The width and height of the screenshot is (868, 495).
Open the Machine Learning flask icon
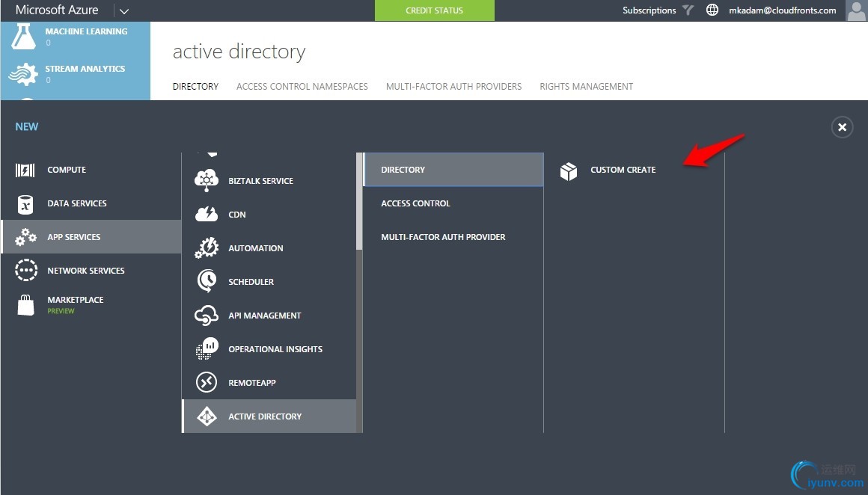point(24,37)
